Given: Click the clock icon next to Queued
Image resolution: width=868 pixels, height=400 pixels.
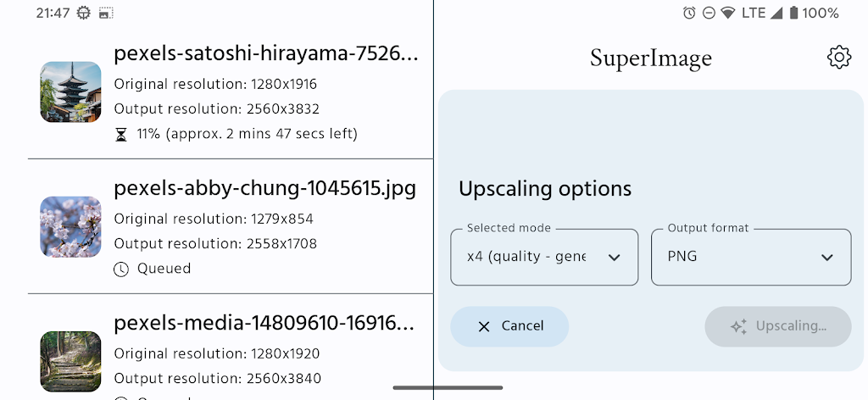Looking at the screenshot, I should 120,269.
